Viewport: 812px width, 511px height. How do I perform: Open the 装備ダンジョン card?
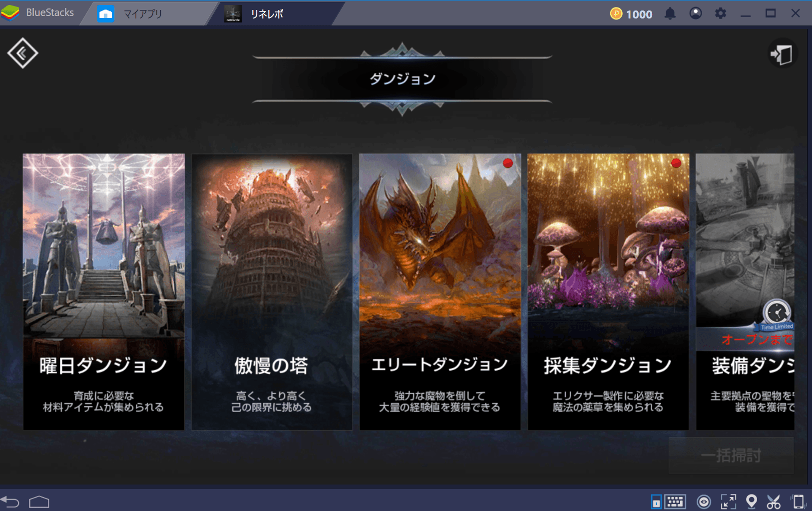[x=745, y=292]
